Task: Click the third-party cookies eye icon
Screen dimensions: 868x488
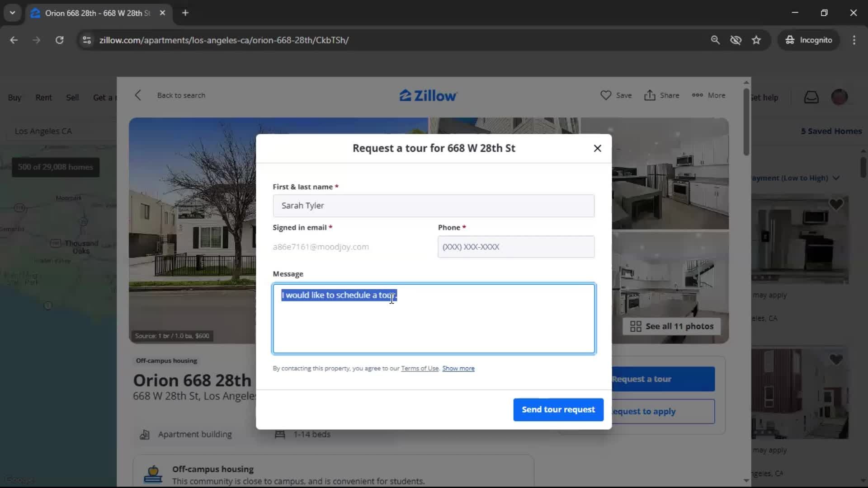Action: 736,40
